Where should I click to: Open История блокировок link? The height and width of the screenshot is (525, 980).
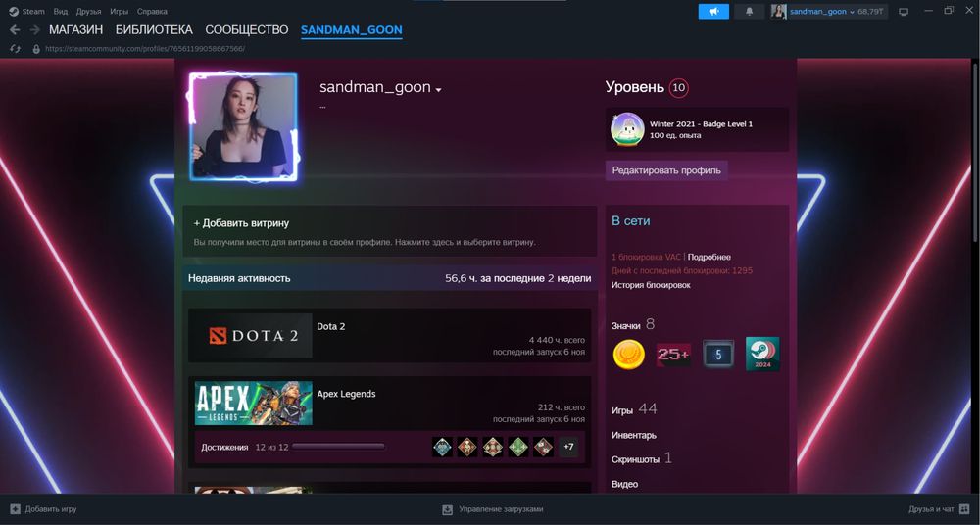tap(651, 285)
